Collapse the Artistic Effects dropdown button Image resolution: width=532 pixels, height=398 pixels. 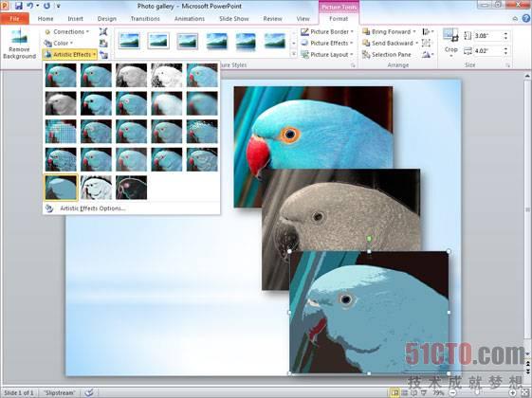click(70, 55)
